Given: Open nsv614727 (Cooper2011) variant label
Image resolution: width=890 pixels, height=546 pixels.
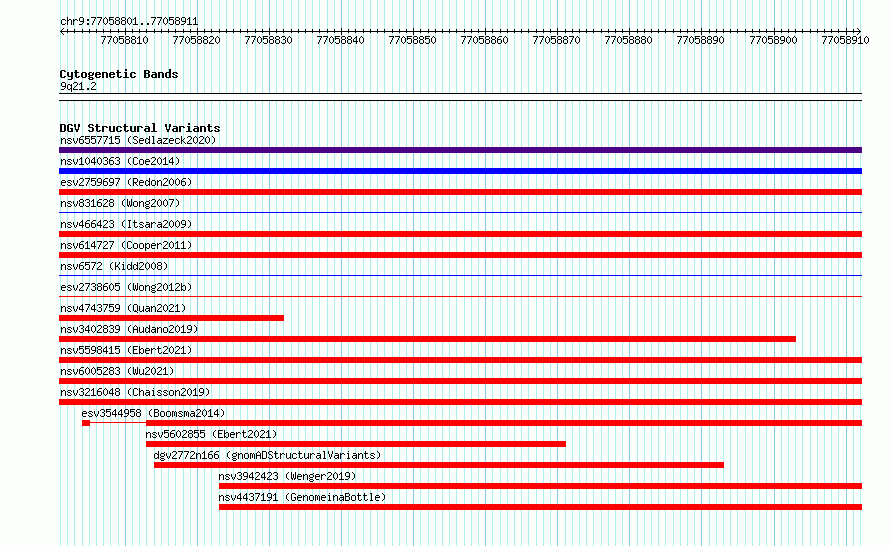Looking at the screenshot, I should click(x=126, y=245).
